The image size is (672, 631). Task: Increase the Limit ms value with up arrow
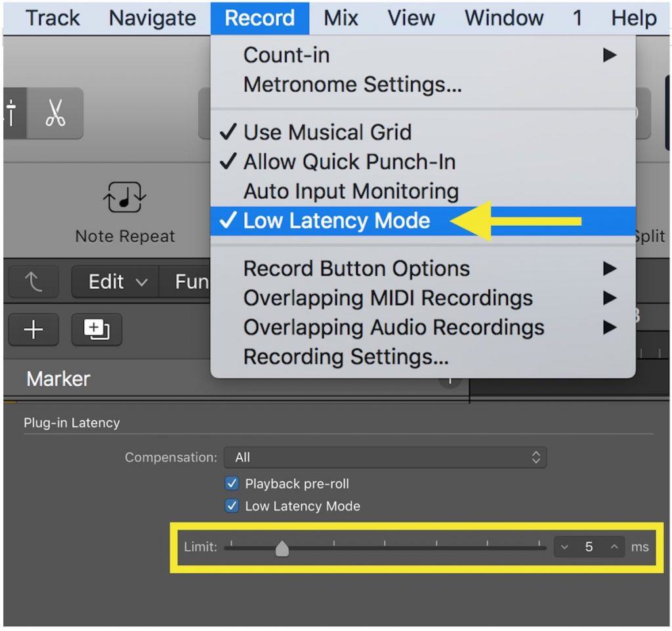click(614, 547)
